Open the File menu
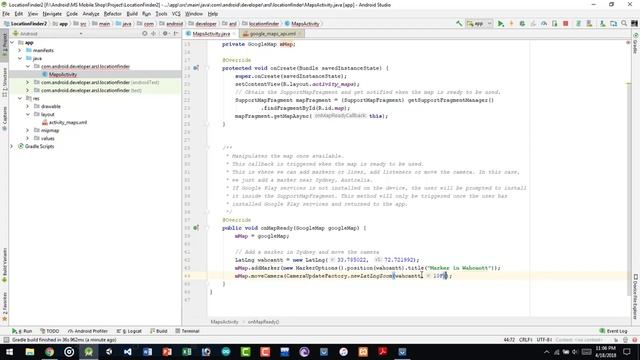 tap(6, 14)
